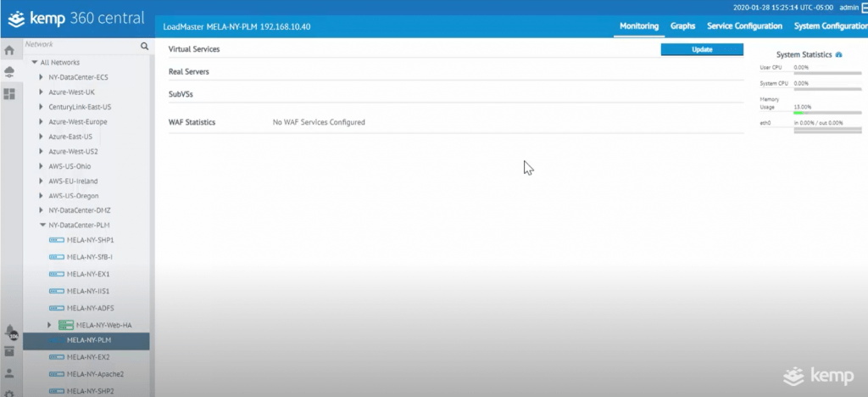
Task: Click into the Network search field
Action: pos(81,45)
